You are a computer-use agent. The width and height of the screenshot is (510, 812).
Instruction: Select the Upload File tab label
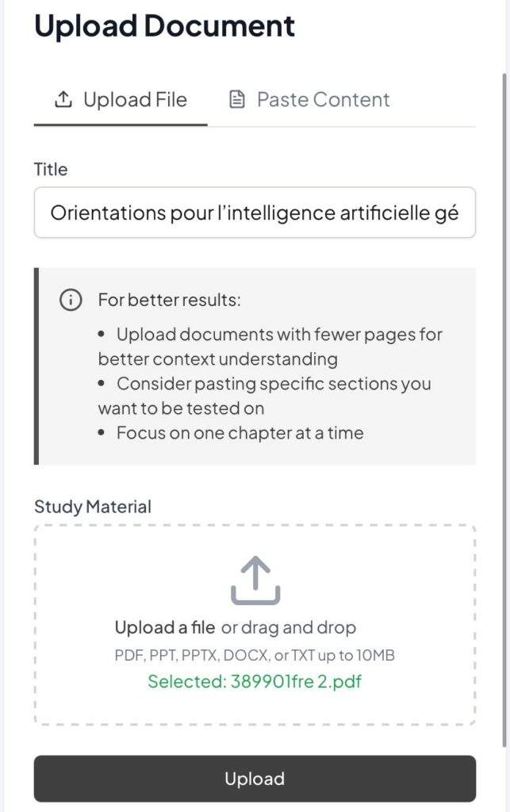coord(135,100)
